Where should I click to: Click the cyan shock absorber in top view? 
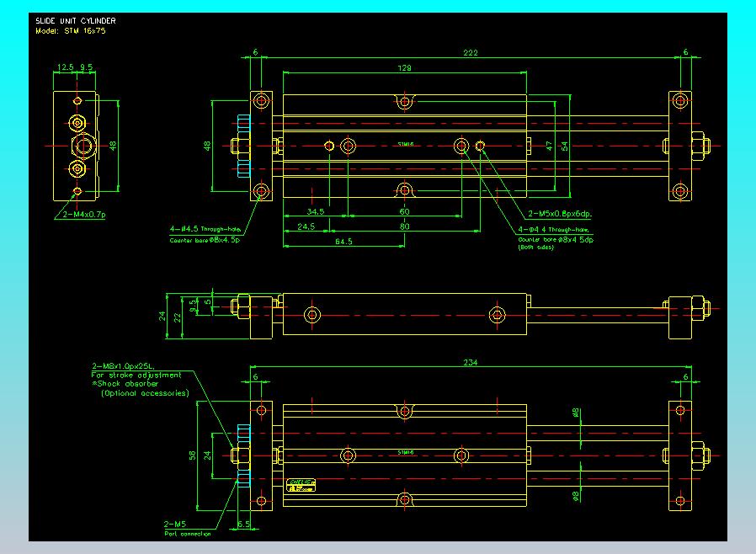pyautogui.click(x=243, y=146)
